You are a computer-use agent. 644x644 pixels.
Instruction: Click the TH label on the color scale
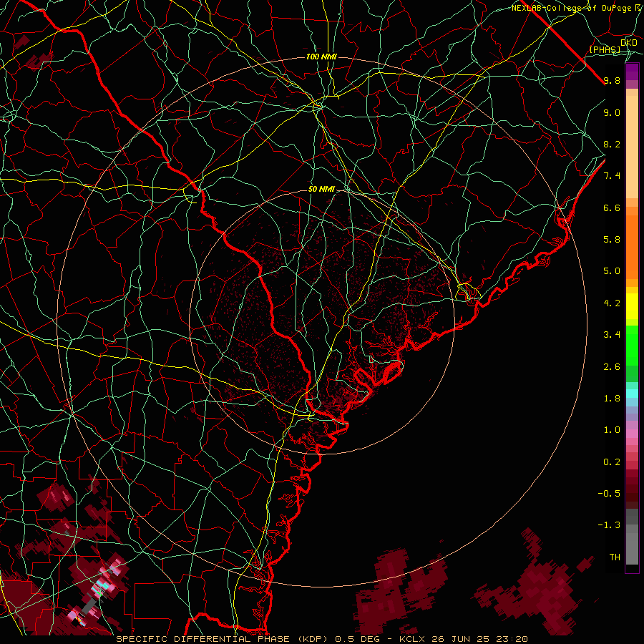615,557
